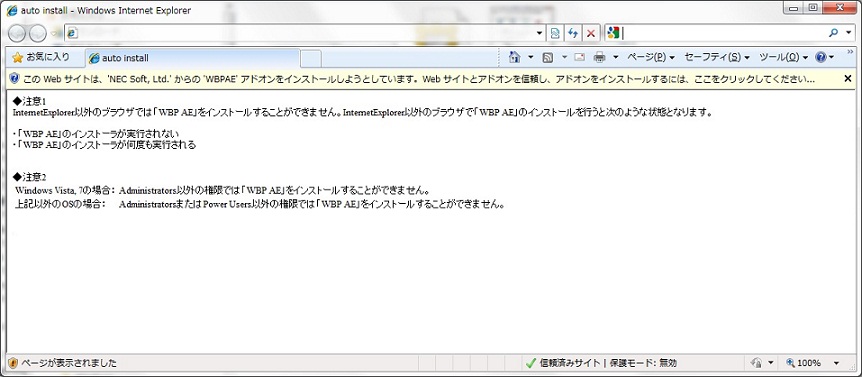862x377 pixels.
Task: Open search provider options dropdown arrow
Action: 848,34
